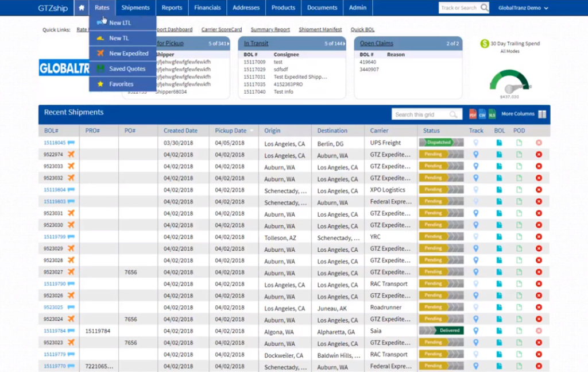
Task: Open Saved Quotes from the Rates menu
Action: pyautogui.click(x=123, y=68)
